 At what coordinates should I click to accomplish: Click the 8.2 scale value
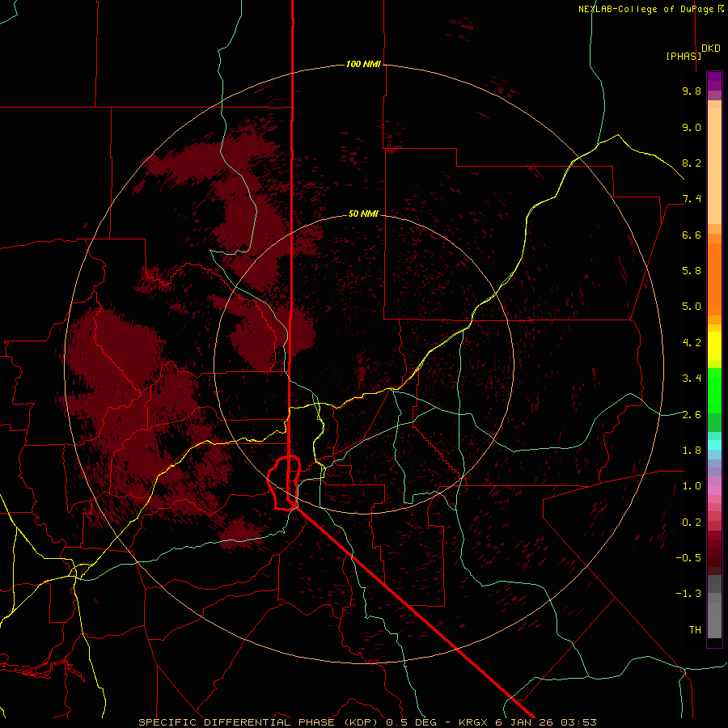point(692,163)
